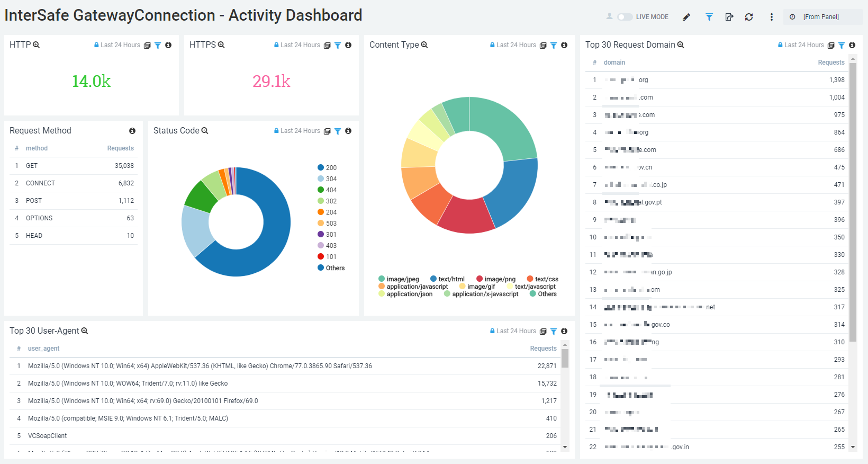The height and width of the screenshot is (464, 868).
Task: Sort user-agent table by Requests column
Action: (543, 349)
